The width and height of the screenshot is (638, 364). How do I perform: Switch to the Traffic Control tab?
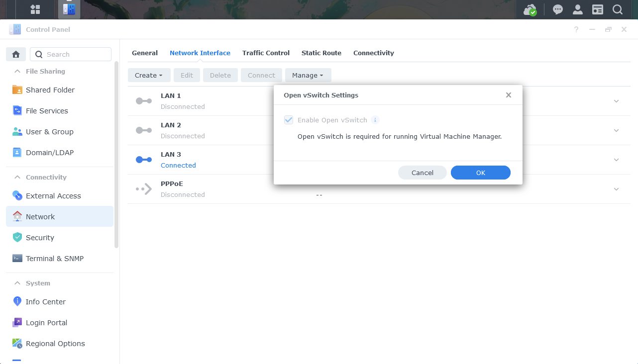[266, 53]
